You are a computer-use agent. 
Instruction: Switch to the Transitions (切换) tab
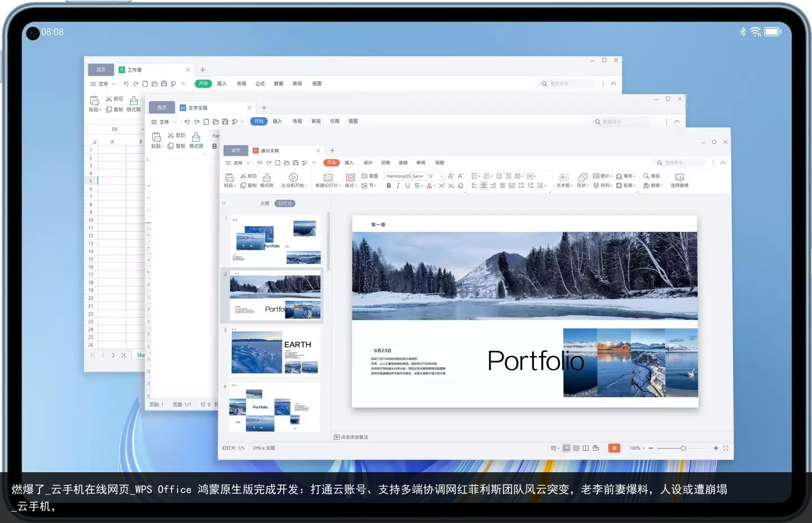[x=386, y=162]
